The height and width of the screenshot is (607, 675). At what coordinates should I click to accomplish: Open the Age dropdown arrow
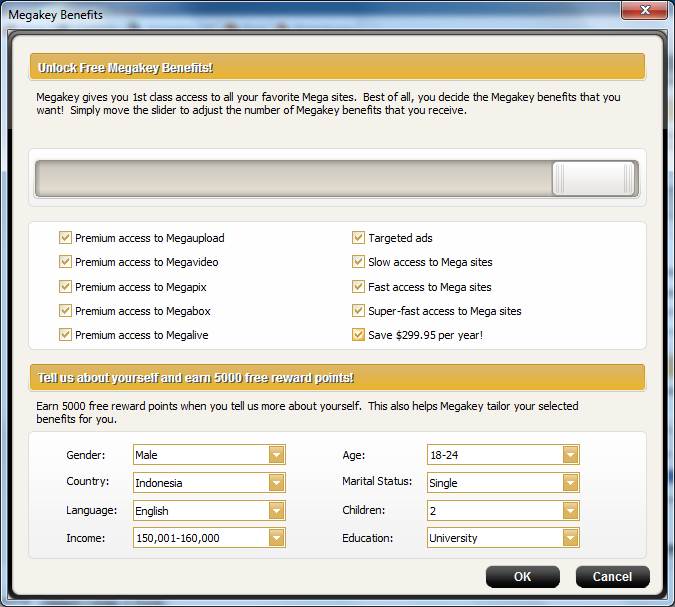coord(570,455)
